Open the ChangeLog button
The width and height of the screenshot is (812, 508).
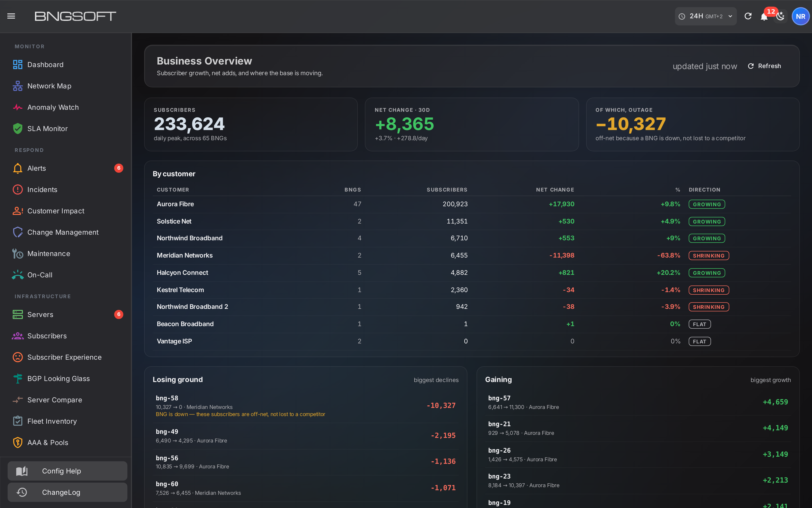click(67, 492)
